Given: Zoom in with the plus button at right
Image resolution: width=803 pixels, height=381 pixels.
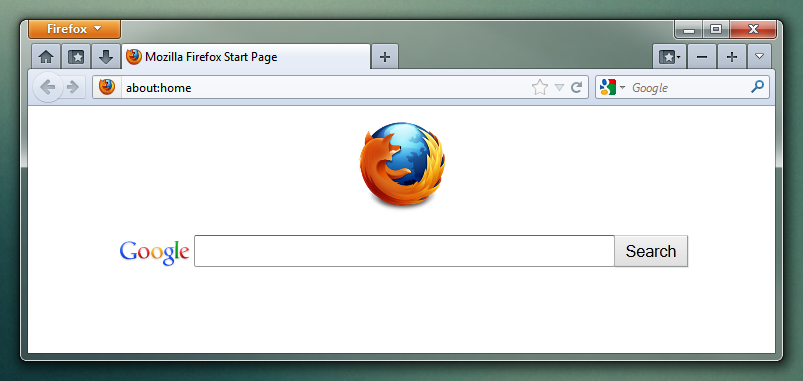Looking at the screenshot, I should coord(732,57).
